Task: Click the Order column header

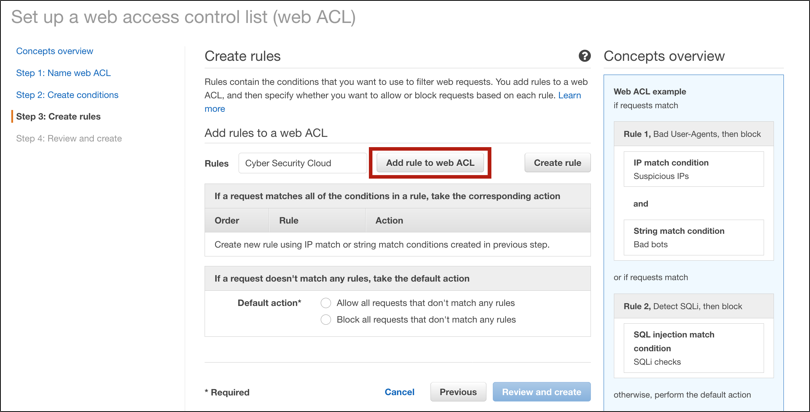Action: [x=228, y=220]
